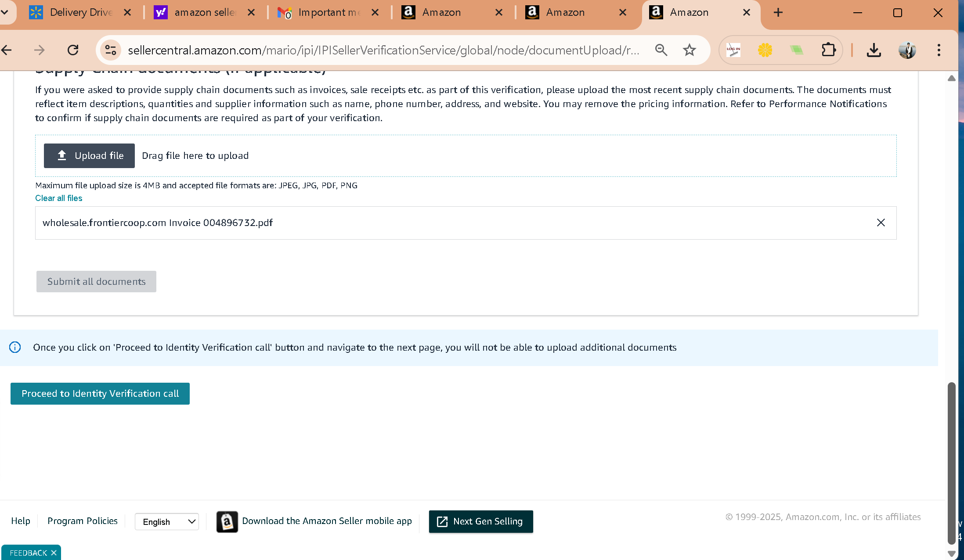964x560 pixels.
Task: Close the Delivery Drive tab
Action: click(127, 13)
